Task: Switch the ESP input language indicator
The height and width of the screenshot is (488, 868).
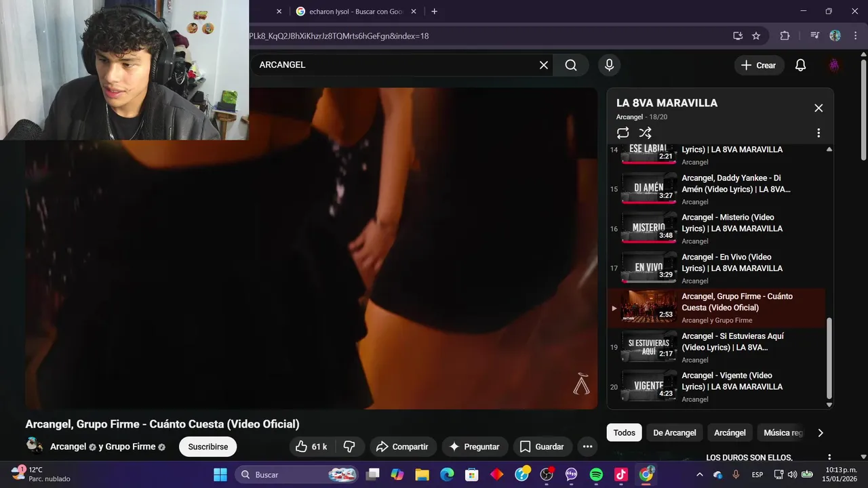Action: pos(757,474)
